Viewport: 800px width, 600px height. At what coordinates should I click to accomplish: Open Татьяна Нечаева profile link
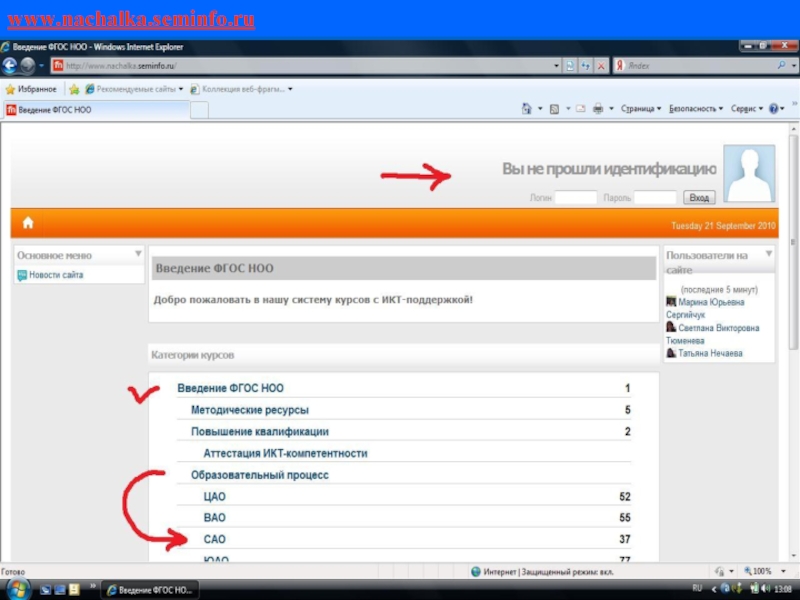point(710,353)
